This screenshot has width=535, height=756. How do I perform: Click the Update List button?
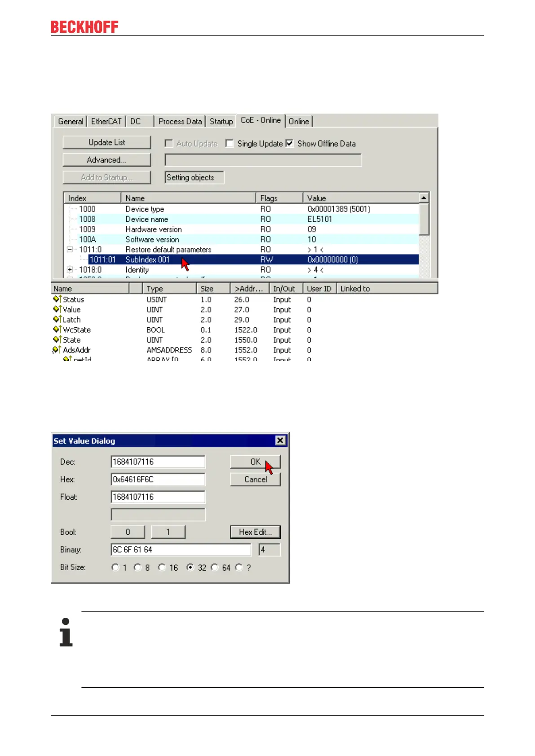tap(107, 142)
